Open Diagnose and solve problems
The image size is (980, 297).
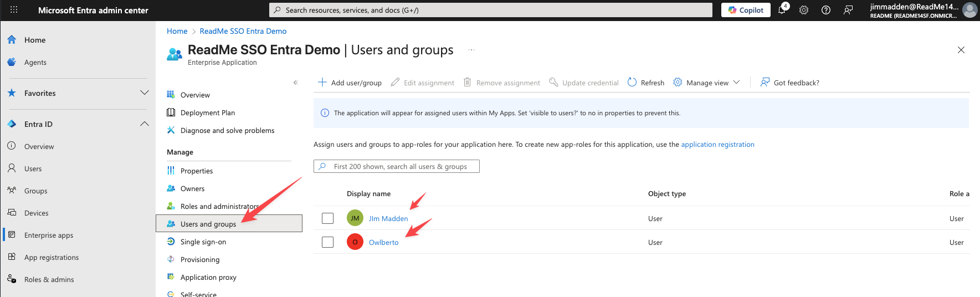point(229,130)
